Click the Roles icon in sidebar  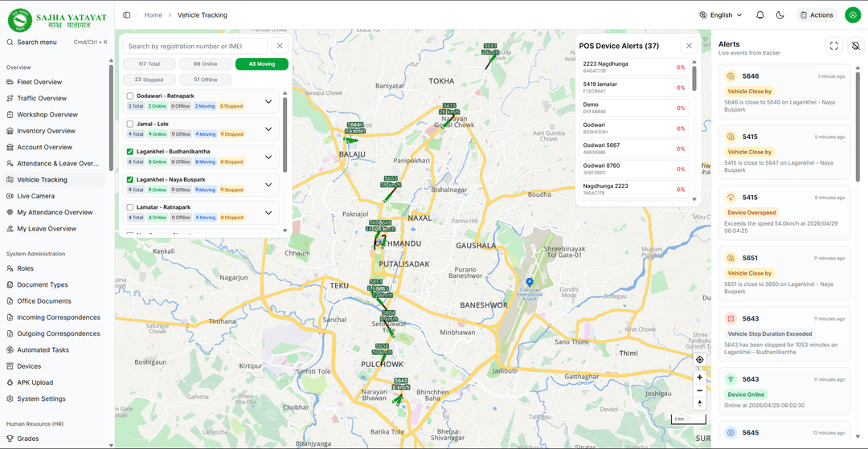coord(10,269)
